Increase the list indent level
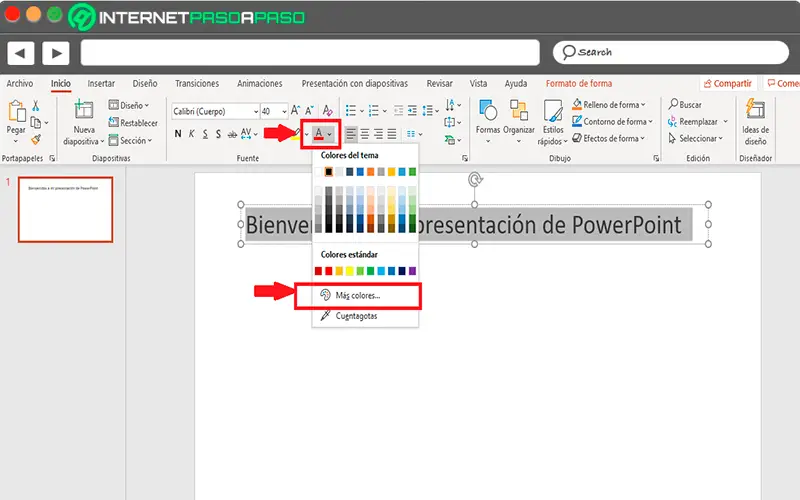Screen dimensions: 800x500 tap(412, 110)
